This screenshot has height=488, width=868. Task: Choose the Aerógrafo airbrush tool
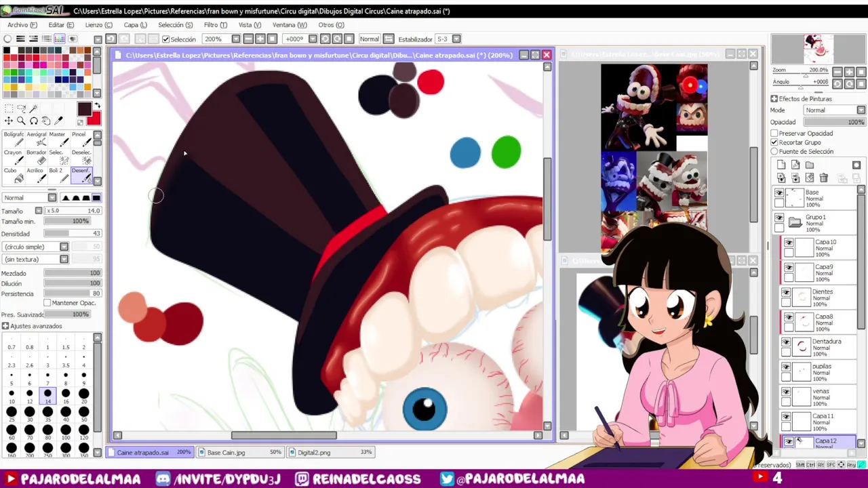coord(37,139)
